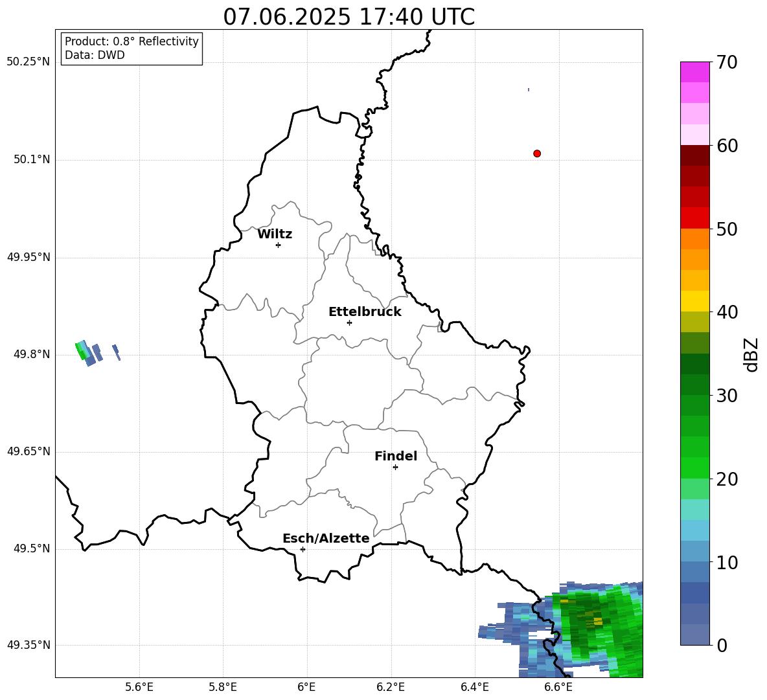Click the orange colorbar segment below 50
The width and height of the screenshot is (767, 700).
tap(695, 238)
